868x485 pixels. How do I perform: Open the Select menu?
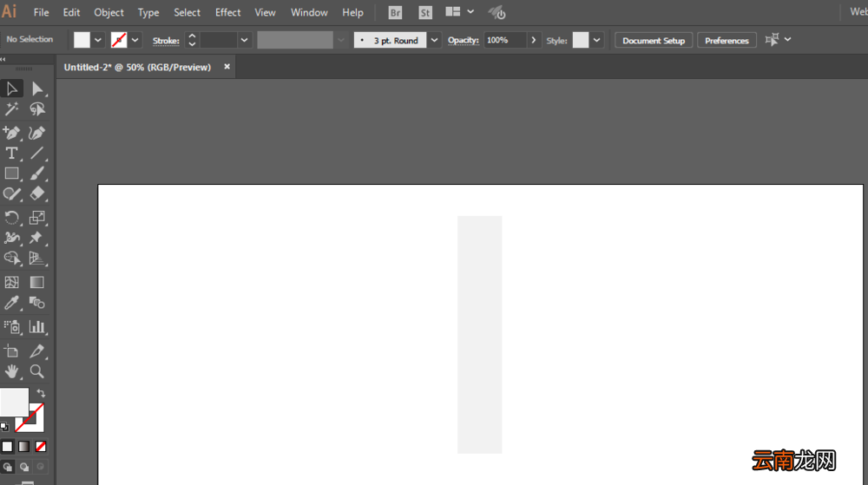coord(187,12)
